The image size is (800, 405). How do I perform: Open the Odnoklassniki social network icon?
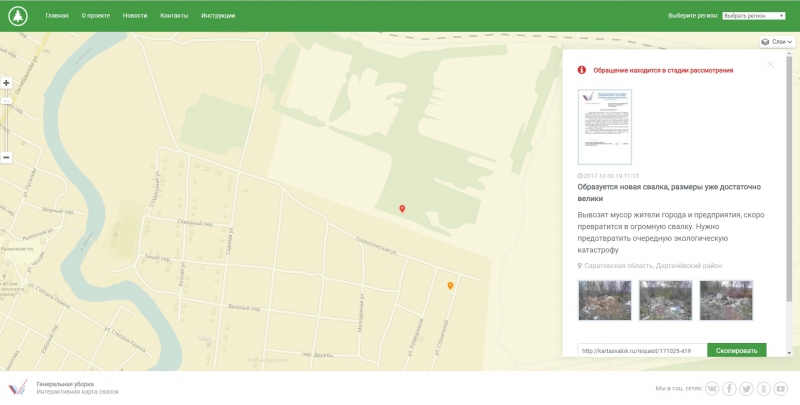pos(764,388)
